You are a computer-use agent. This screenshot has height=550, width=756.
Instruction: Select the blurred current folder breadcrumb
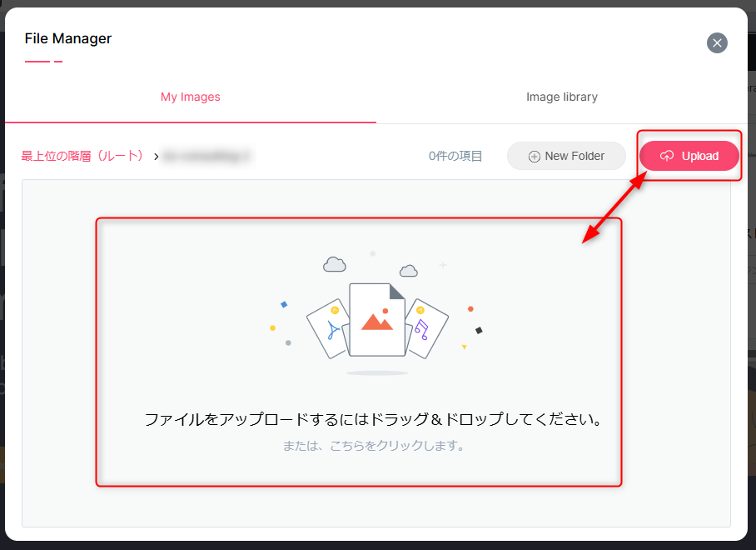(x=207, y=156)
